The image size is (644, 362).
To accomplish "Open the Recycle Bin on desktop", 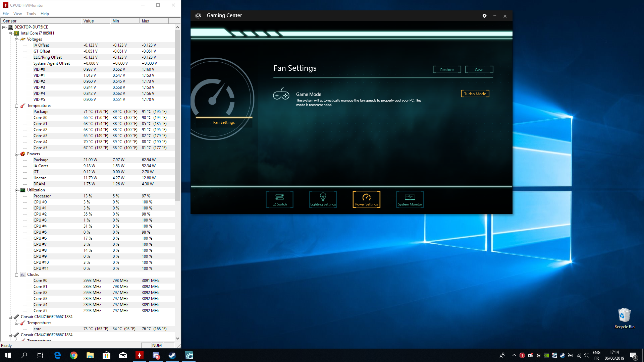I will (624, 318).
